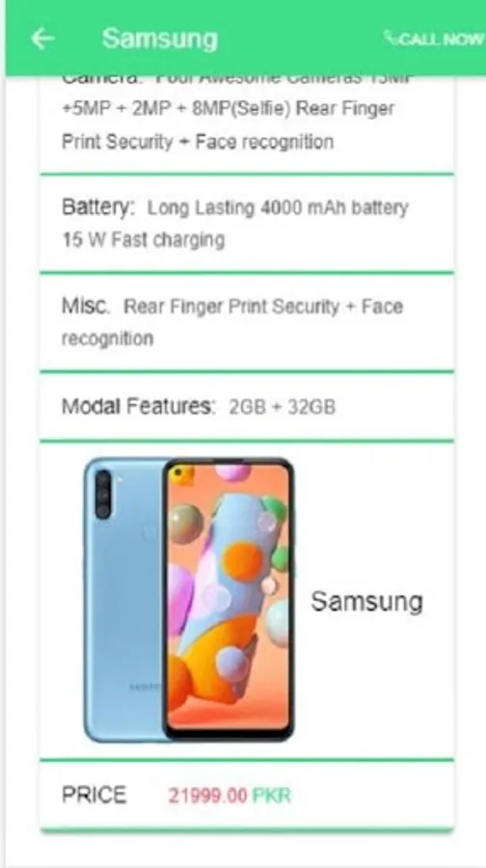Select the Battery specification row
This screenshot has width=486, height=868.
[x=247, y=224]
